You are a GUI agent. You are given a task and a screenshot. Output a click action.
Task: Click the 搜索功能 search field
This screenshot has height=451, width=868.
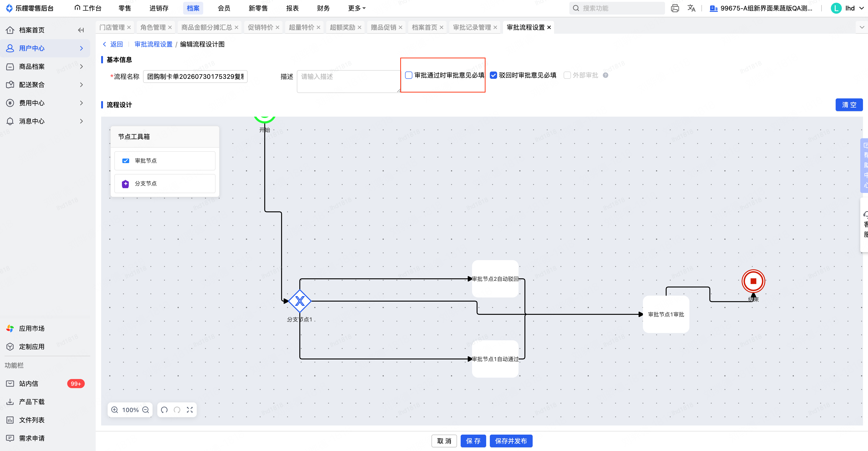(x=617, y=8)
